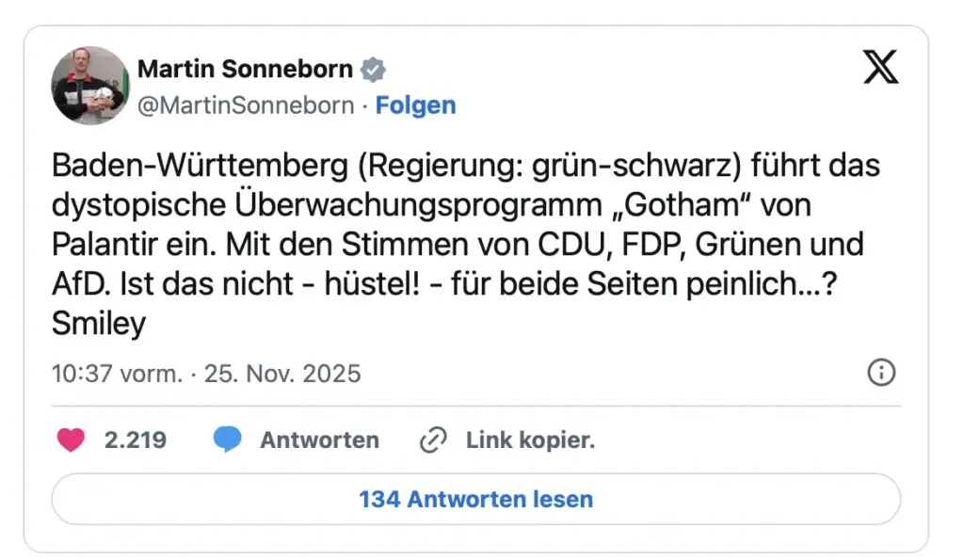
Task: Open the @MartinSonneborn handle link
Action: 246,105
